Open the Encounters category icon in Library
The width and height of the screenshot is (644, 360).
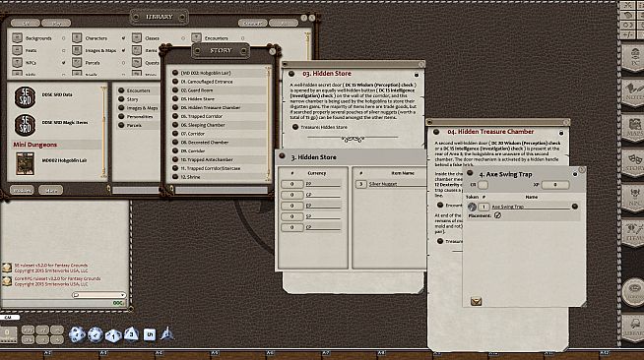[x=196, y=37]
